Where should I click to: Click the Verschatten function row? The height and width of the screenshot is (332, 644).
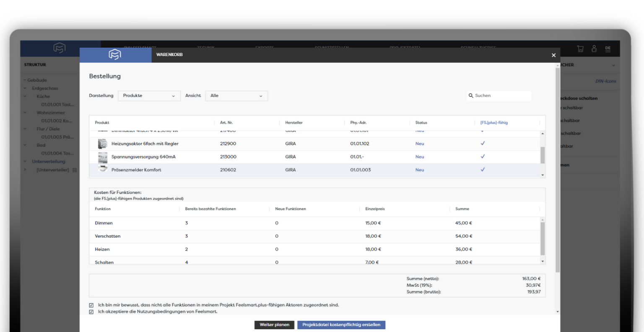314,237
